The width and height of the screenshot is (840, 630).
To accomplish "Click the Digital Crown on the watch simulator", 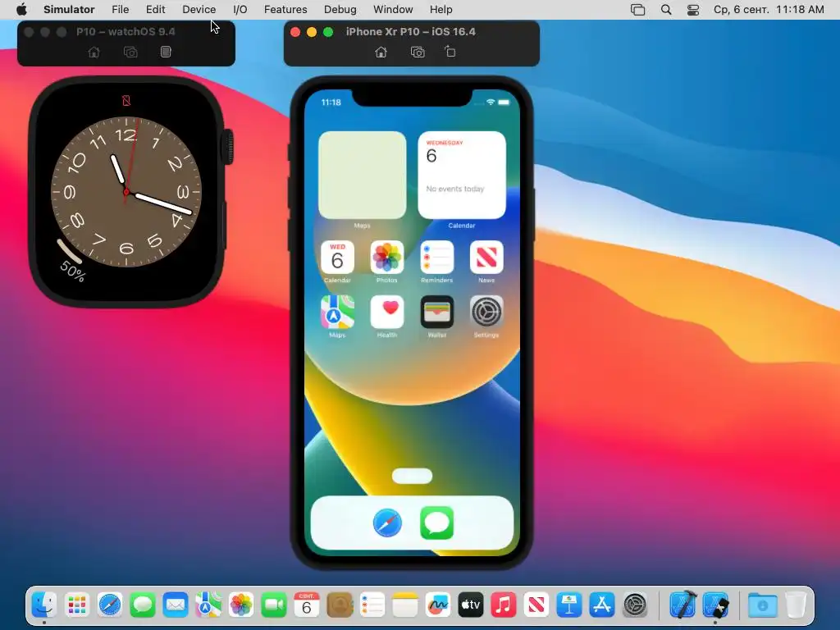I will click(x=228, y=146).
